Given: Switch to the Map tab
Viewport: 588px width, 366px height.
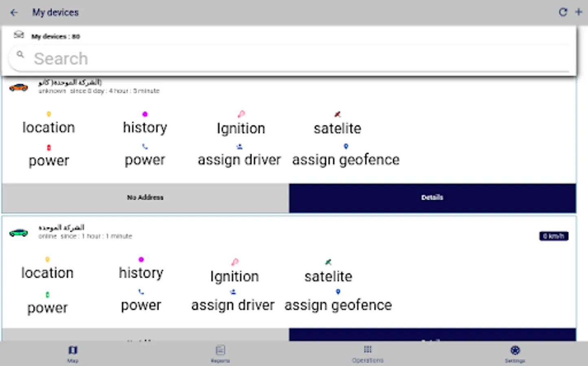Looking at the screenshot, I should coord(73,354).
